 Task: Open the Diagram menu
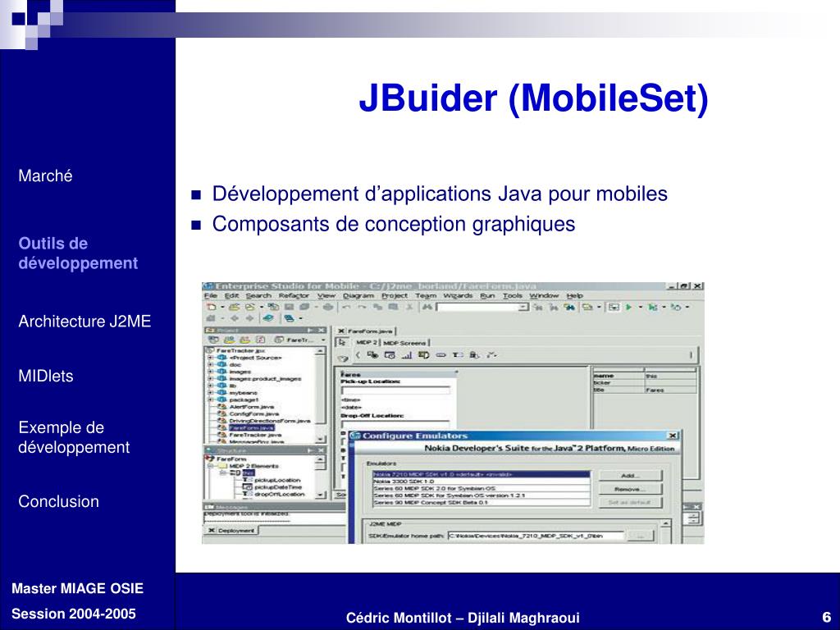(358, 295)
